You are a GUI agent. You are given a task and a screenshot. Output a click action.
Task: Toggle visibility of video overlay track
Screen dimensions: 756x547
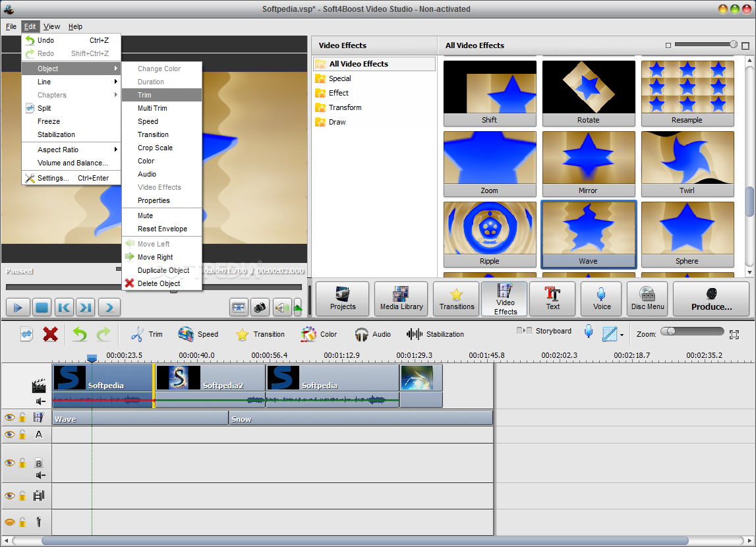tap(10, 463)
